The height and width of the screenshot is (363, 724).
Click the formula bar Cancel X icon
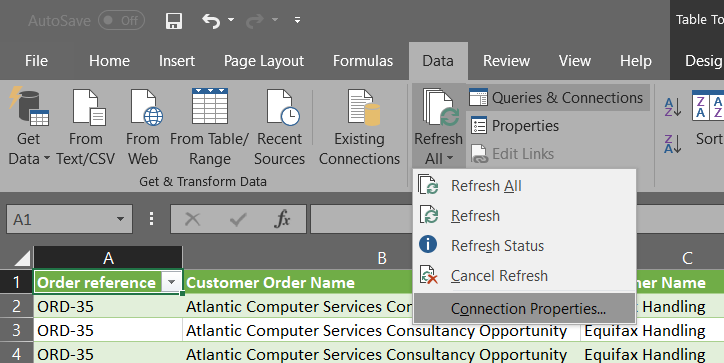click(x=193, y=219)
